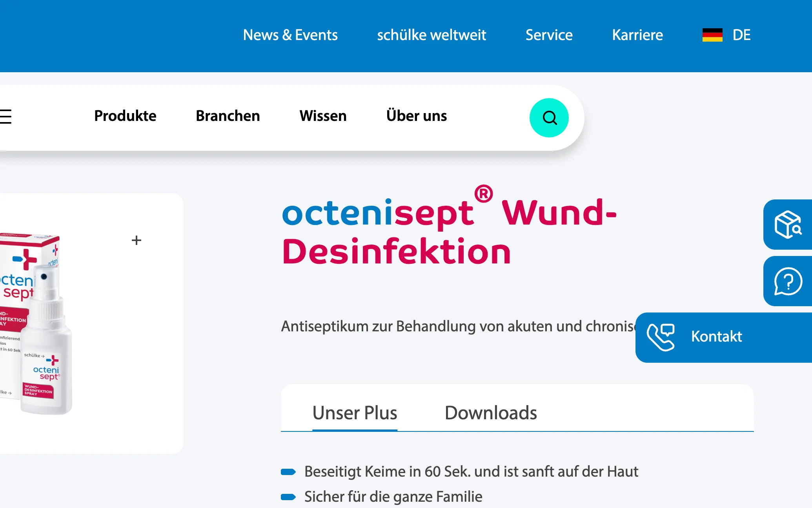Image resolution: width=812 pixels, height=508 pixels.
Task: Click the German flag icon
Action: (712, 35)
